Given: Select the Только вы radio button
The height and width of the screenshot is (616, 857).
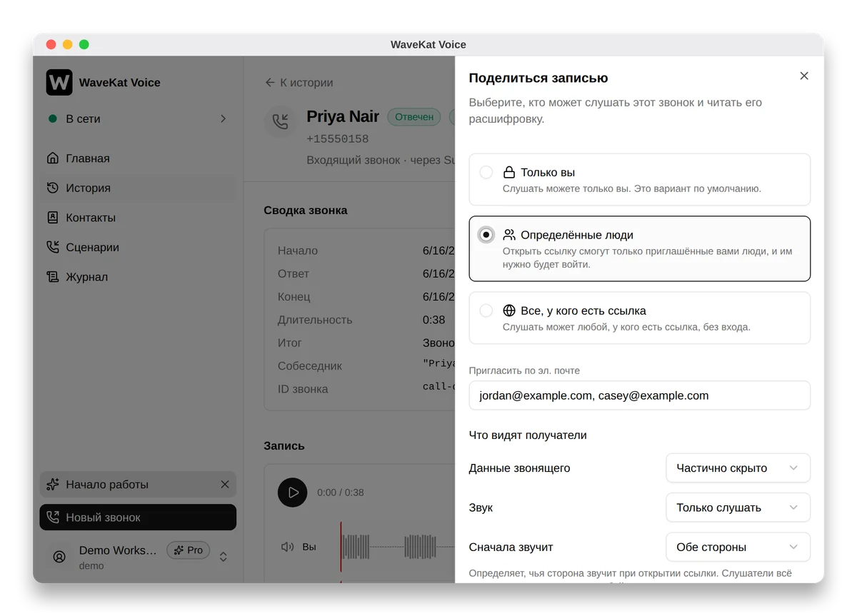Looking at the screenshot, I should 486,172.
